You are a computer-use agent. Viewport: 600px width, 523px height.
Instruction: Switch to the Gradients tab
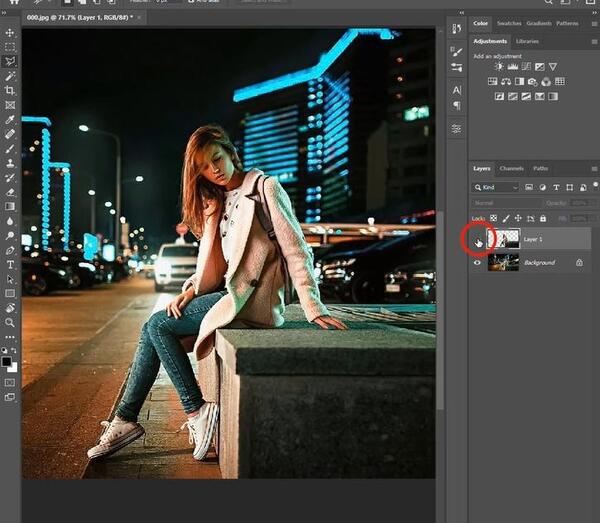(539, 23)
